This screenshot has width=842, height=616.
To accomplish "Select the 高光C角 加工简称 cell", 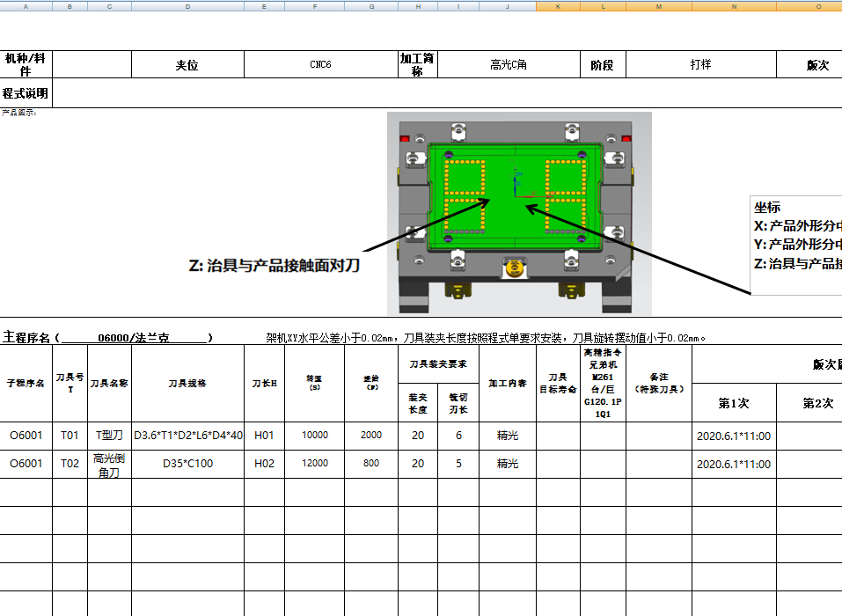I will click(x=508, y=63).
